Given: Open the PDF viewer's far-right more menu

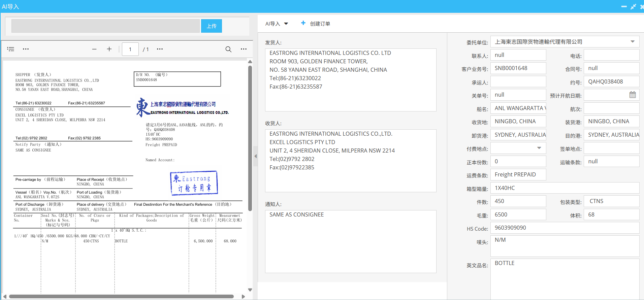Looking at the screenshot, I should coord(244,49).
